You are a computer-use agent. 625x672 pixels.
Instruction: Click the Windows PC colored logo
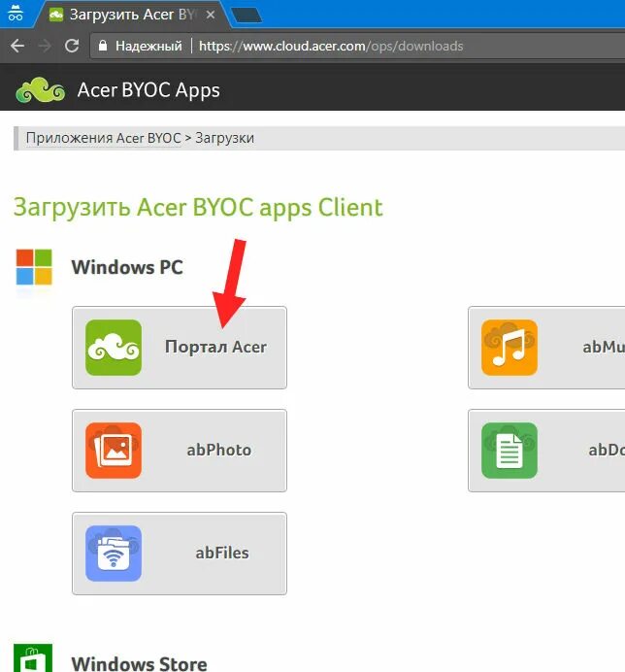pos(34,267)
